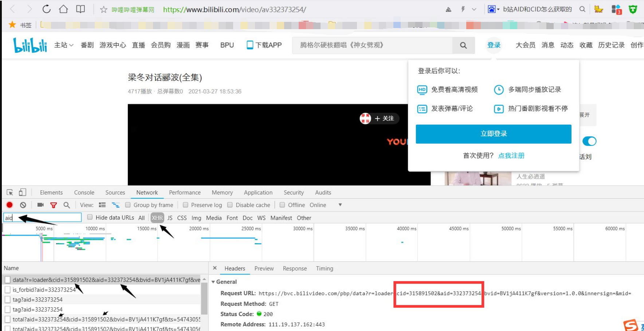Toggle the network overview waterfall icon

pyautogui.click(x=115, y=205)
